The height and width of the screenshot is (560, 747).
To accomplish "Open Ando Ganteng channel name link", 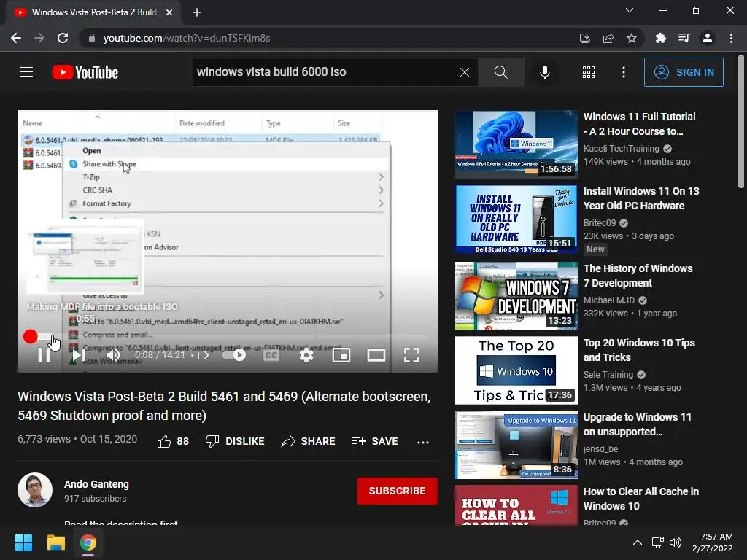I will 96,484.
